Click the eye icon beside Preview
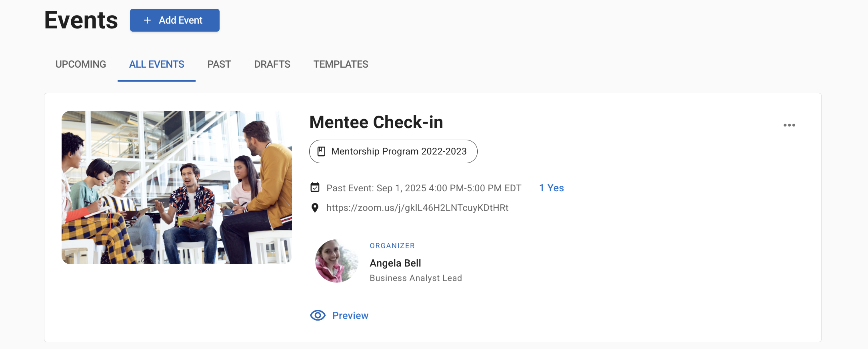 [318, 315]
